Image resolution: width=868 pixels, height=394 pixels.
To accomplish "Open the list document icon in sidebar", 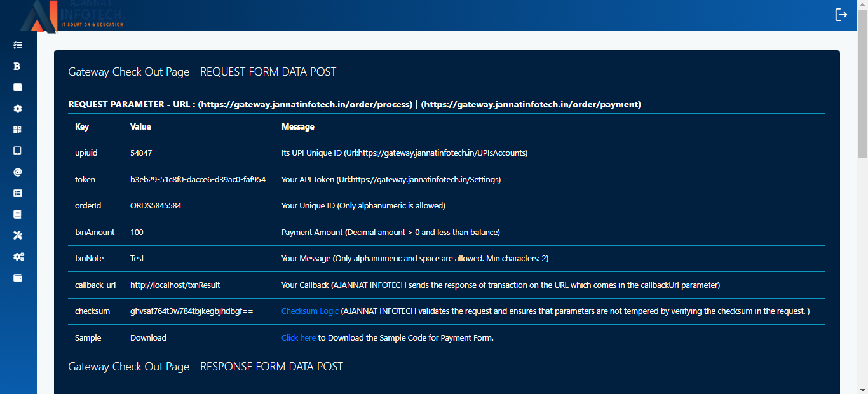I will point(18,193).
